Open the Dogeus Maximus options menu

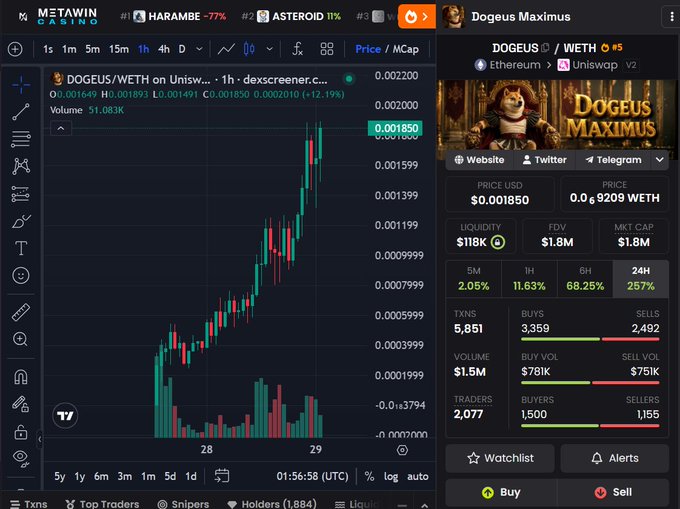[672, 16]
